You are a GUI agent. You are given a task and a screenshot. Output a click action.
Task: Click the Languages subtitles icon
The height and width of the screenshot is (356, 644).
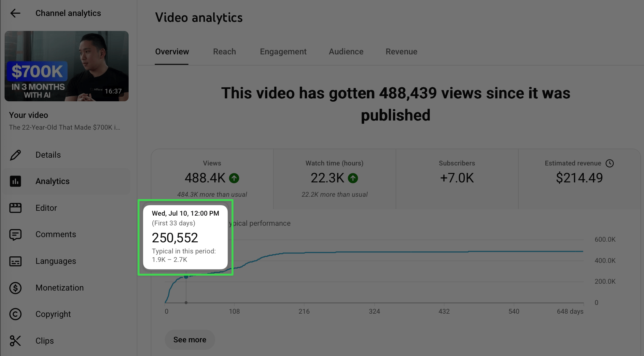(x=15, y=261)
